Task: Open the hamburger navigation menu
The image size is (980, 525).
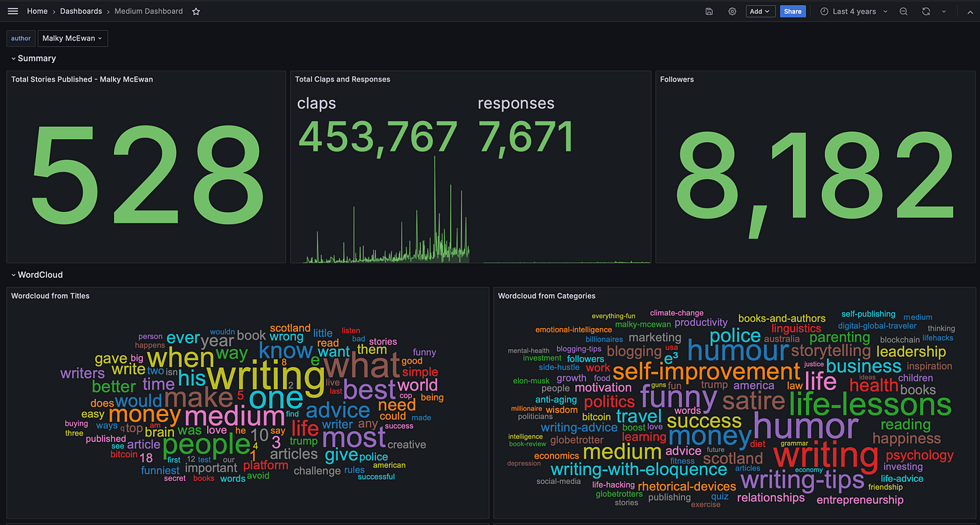Action: pos(12,12)
